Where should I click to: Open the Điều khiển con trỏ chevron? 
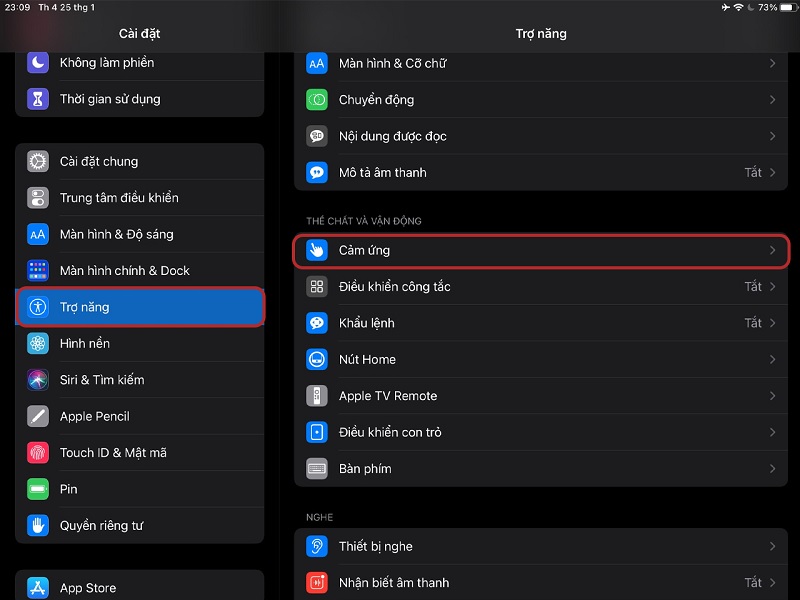773,432
